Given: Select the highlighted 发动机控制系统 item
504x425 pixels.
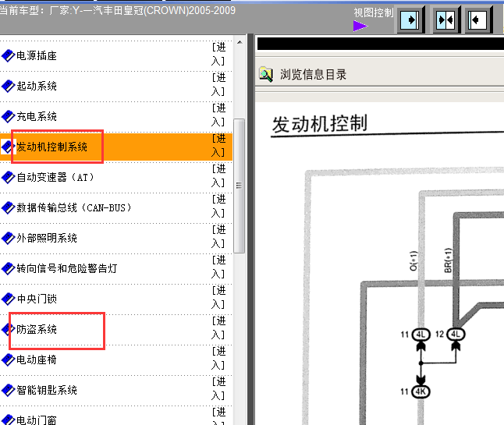Looking at the screenshot, I should [x=51, y=147].
